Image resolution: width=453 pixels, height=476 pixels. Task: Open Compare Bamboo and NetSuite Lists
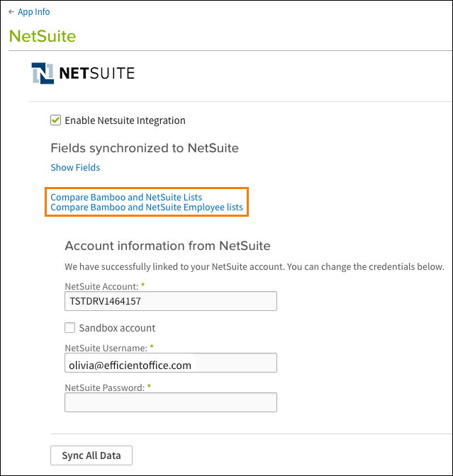click(126, 198)
